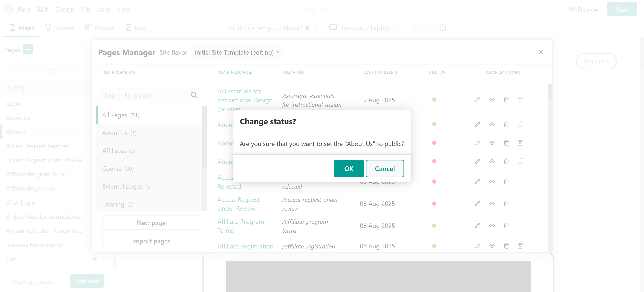Image resolution: width=644 pixels, height=292 pixels.
Task: Expand the About2 page selector chevron
Action: coord(316,28)
